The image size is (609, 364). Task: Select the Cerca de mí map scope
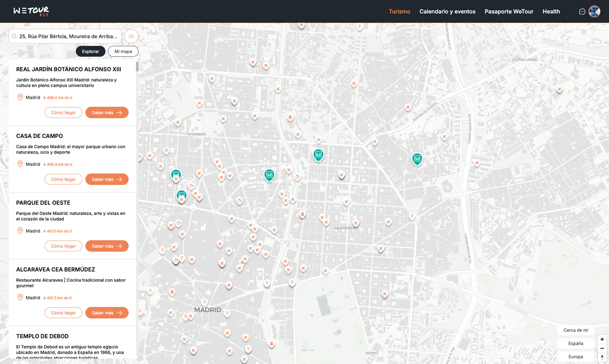575,330
